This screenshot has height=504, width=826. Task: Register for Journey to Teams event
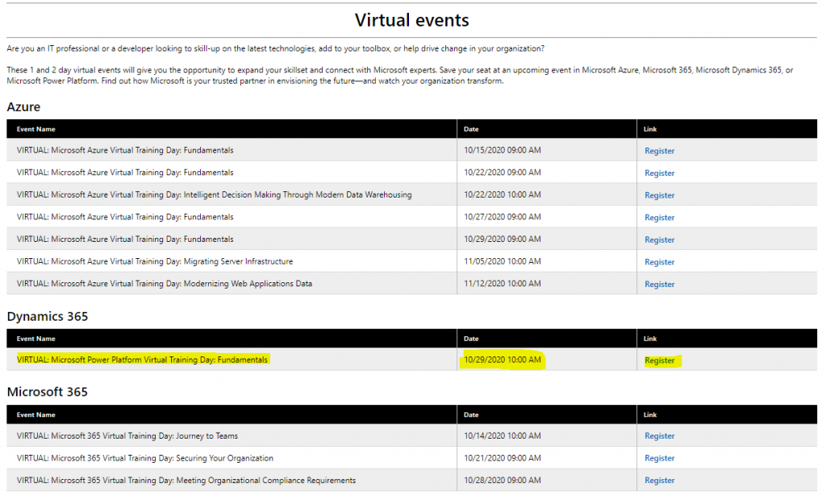coord(659,436)
